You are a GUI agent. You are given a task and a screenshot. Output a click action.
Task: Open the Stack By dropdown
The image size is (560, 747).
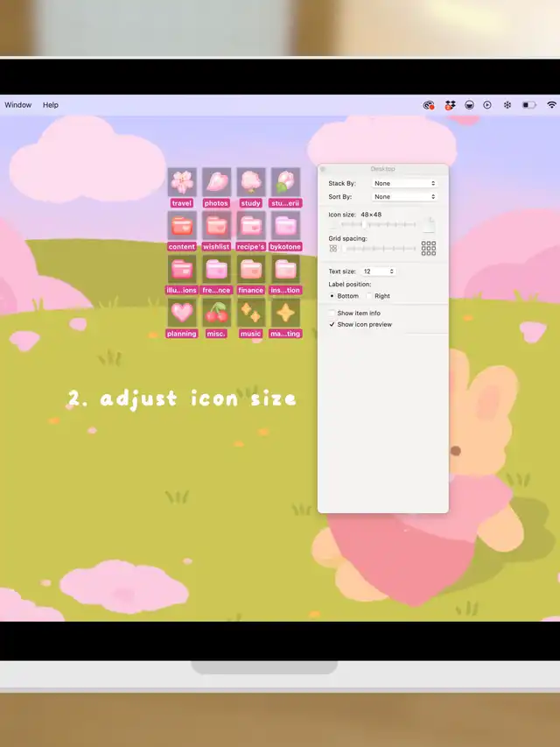(404, 184)
